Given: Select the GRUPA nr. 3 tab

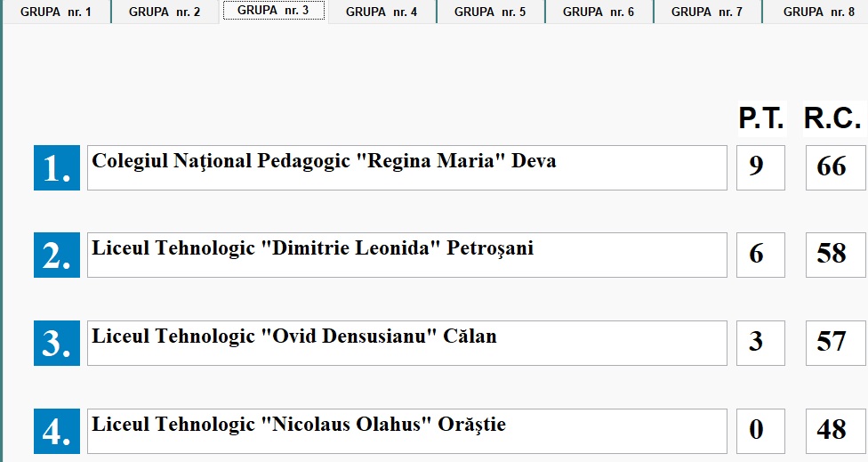Looking at the screenshot, I should [x=273, y=12].
